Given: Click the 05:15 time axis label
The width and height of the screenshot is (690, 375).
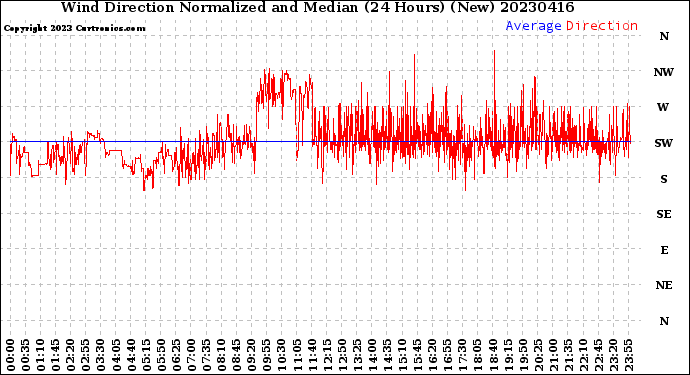Looking at the screenshot, I should (147, 356).
